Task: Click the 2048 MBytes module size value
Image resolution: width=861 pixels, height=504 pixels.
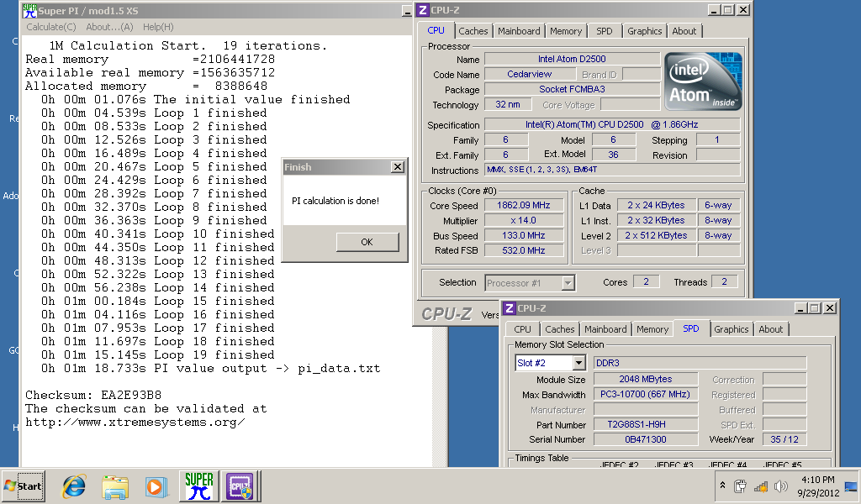Action: pyautogui.click(x=645, y=379)
